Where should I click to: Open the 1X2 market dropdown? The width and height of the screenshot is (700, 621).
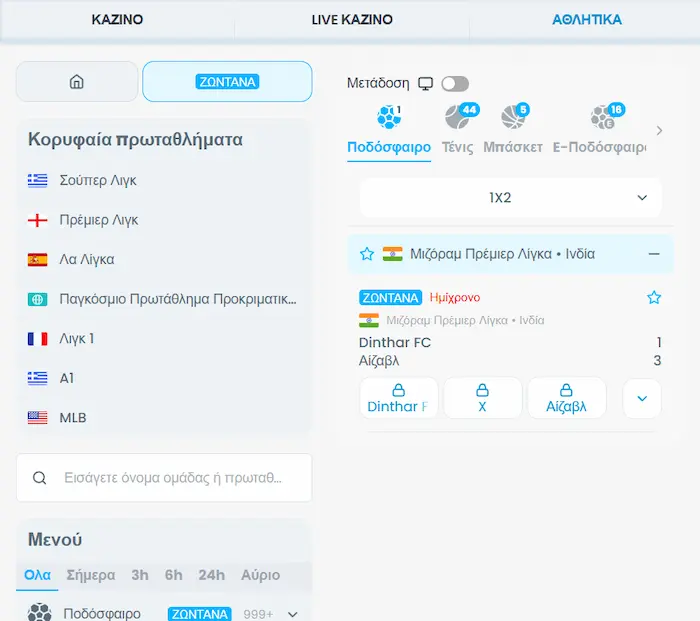(x=511, y=198)
